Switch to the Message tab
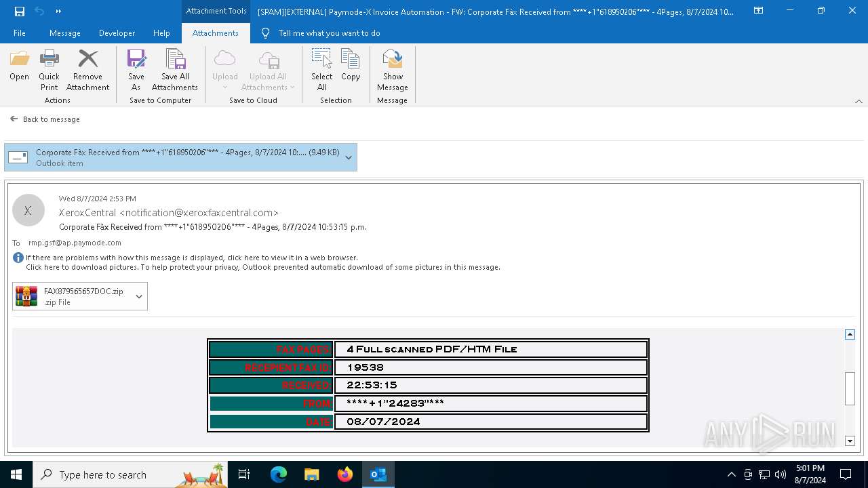This screenshot has width=868, height=488. (x=65, y=33)
